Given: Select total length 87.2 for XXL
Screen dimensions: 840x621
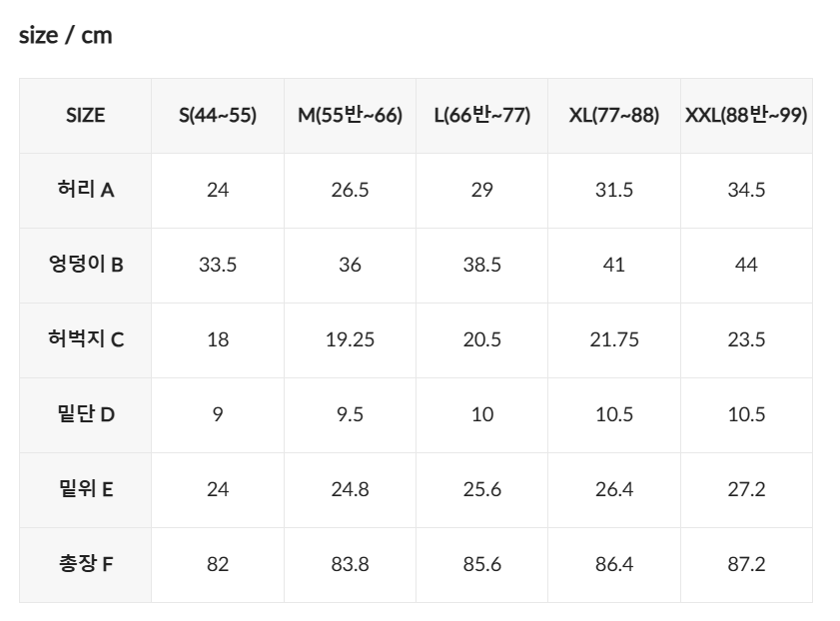Looking at the screenshot, I should [746, 564].
